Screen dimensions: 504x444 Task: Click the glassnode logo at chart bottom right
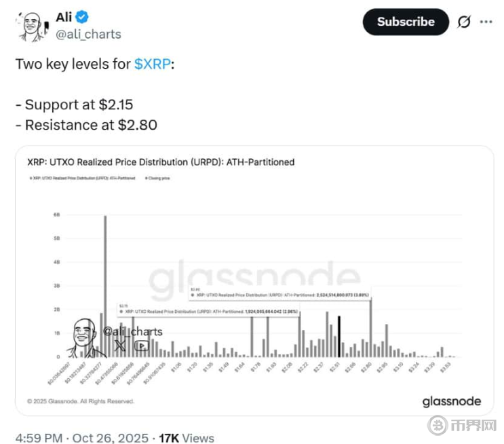coord(451,401)
